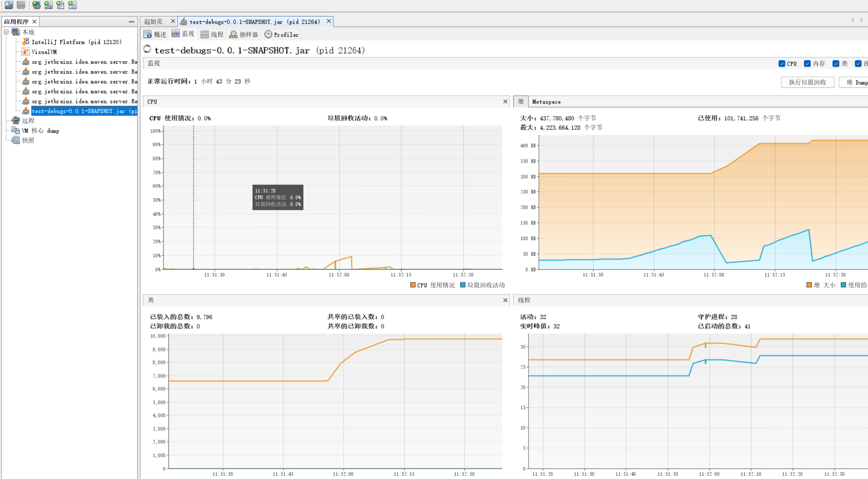
Task: Click the orange CPU 使用情况 legend swatch
Action: coord(413,285)
